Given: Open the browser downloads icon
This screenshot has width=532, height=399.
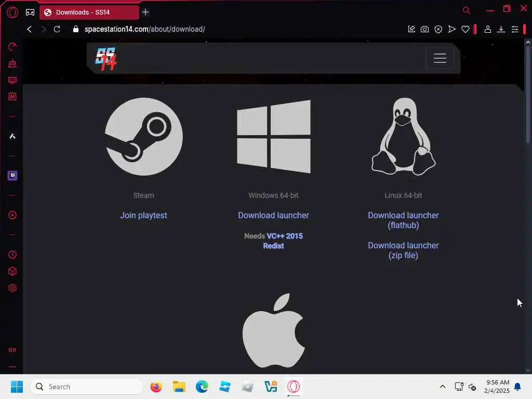Looking at the screenshot, I should pyautogui.click(x=501, y=29).
